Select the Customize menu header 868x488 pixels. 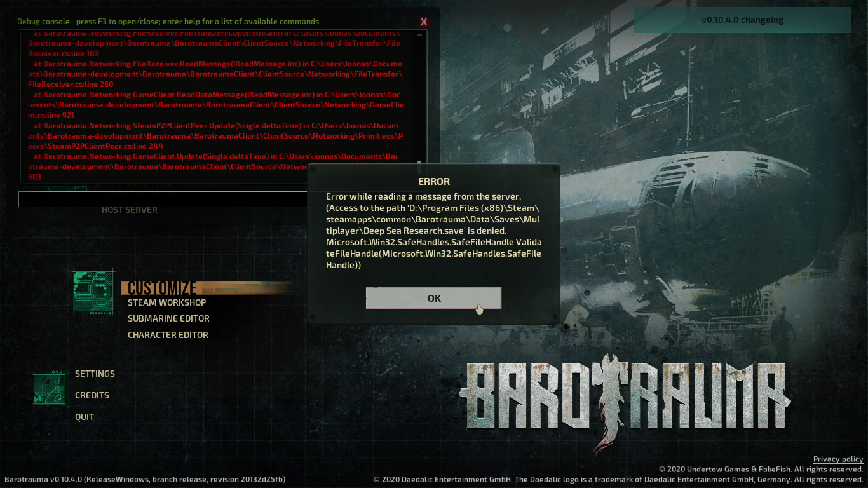tap(162, 287)
